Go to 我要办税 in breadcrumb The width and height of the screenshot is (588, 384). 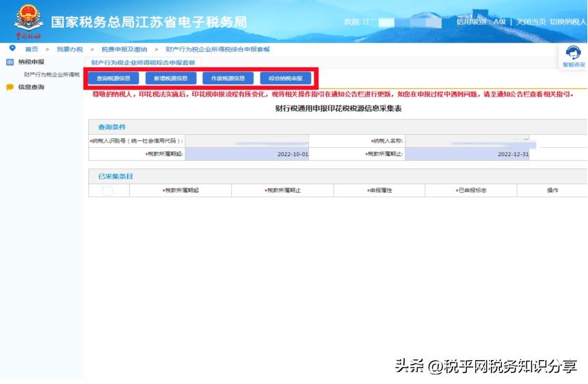(x=70, y=49)
